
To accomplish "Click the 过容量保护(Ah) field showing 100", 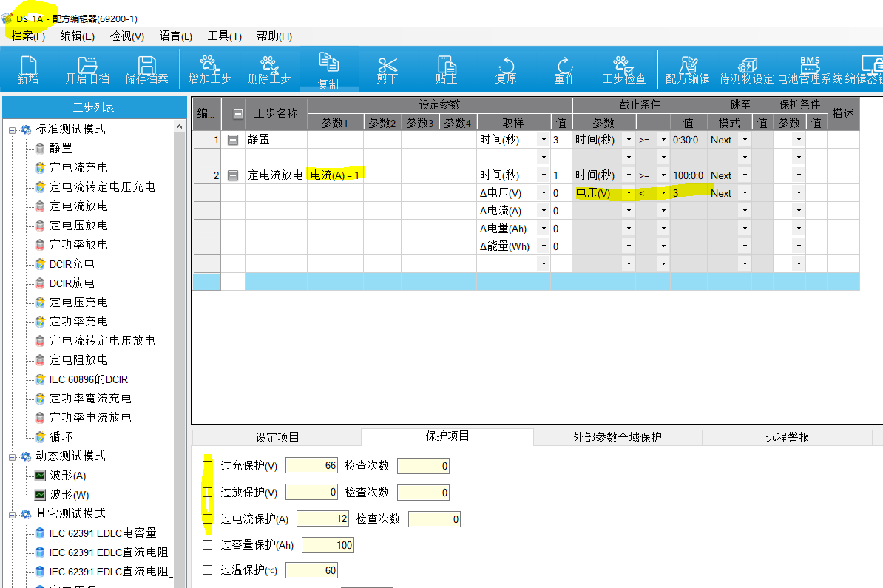I will tap(328, 545).
